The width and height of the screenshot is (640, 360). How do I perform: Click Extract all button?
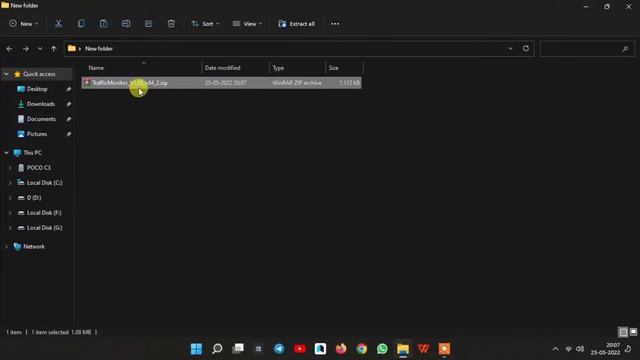[296, 24]
